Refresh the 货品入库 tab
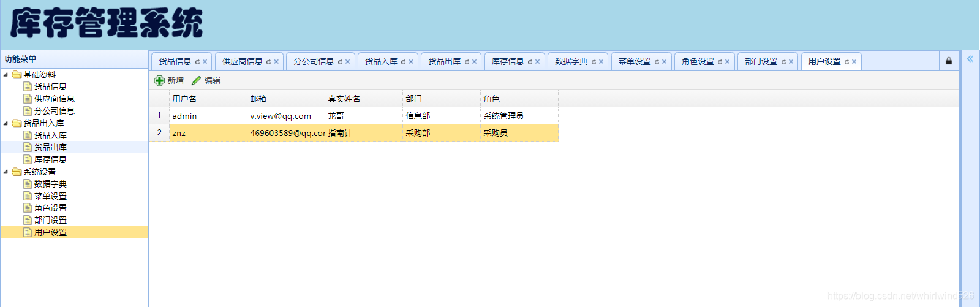Viewport: 980px width, 307px height. tap(403, 62)
